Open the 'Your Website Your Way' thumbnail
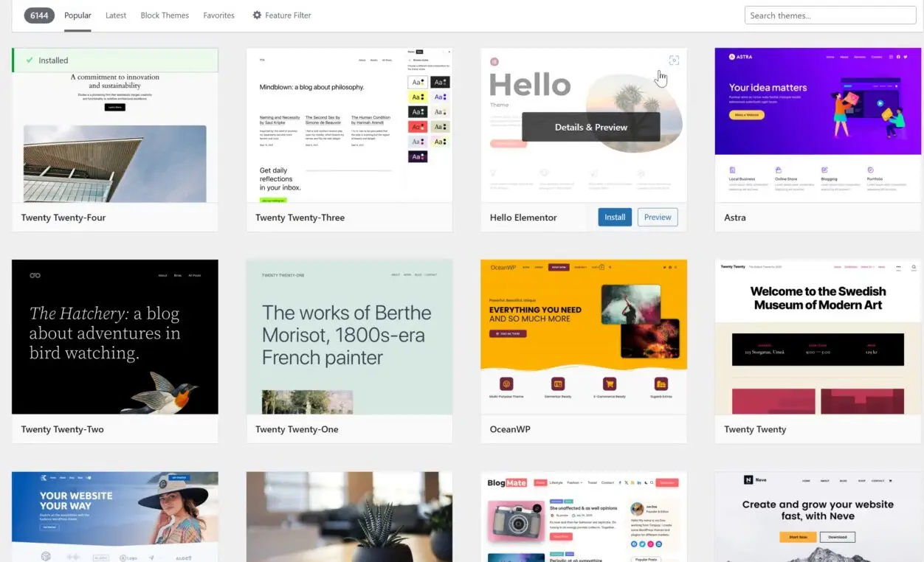 (x=115, y=517)
